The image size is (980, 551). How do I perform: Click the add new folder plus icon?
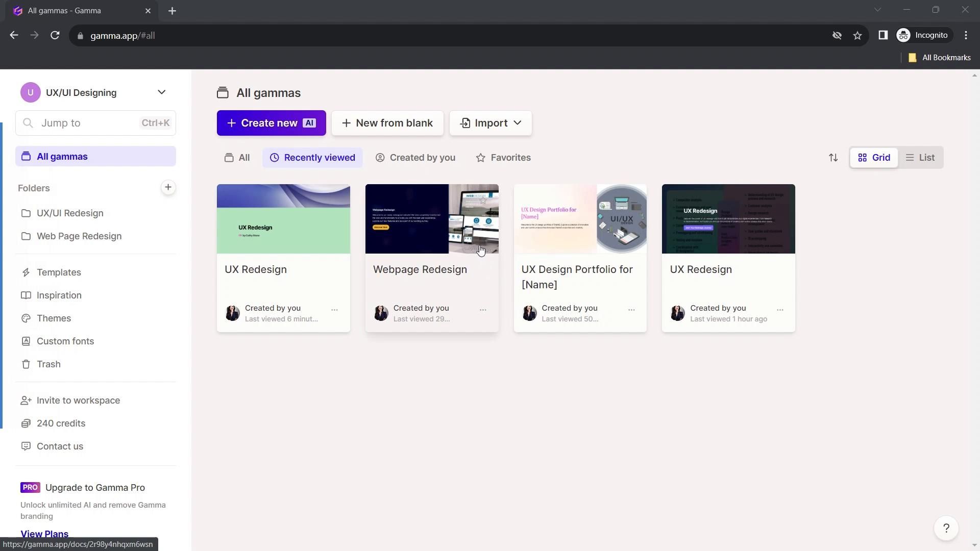[x=168, y=187]
